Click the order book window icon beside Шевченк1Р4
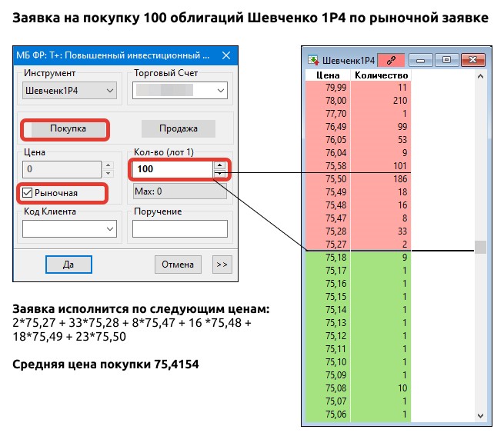This screenshot has height=436, width=504. [x=313, y=59]
